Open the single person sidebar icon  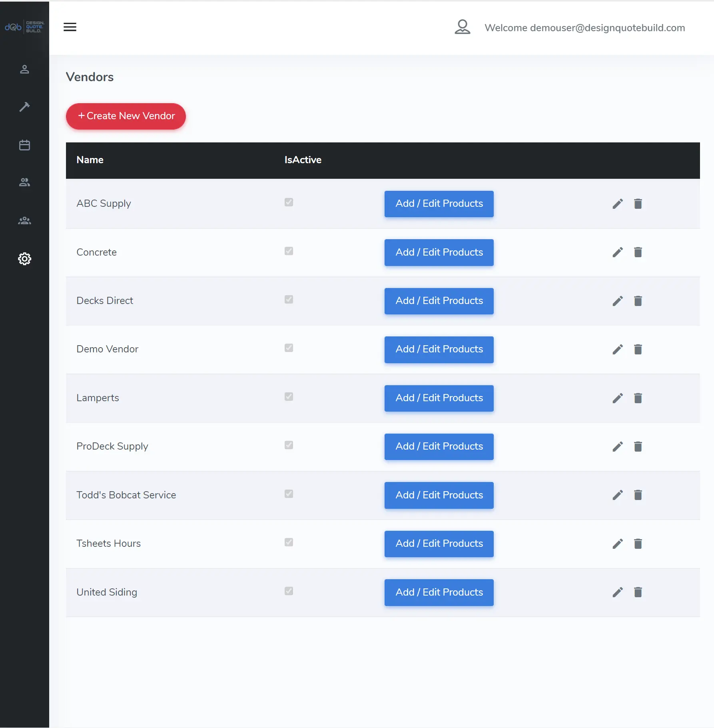24,69
